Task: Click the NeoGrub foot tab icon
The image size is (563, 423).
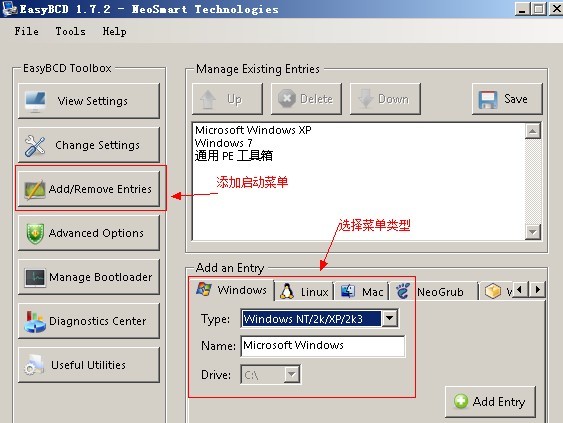Action: coord(403,291)
